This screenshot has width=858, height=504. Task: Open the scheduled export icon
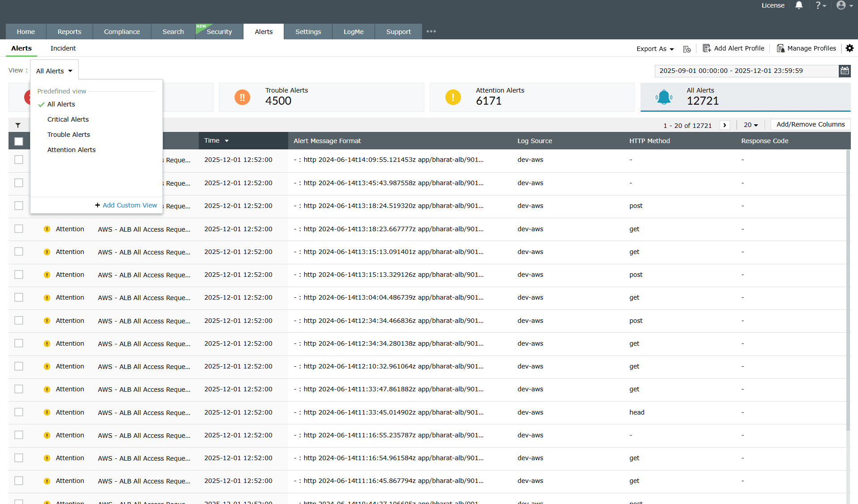tap(687, 48)
